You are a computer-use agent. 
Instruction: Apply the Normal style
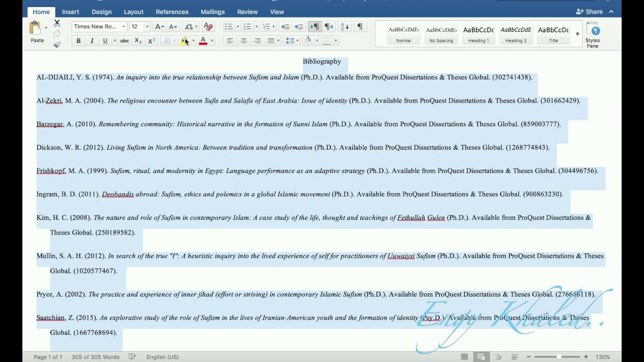[x=404, y=34]
